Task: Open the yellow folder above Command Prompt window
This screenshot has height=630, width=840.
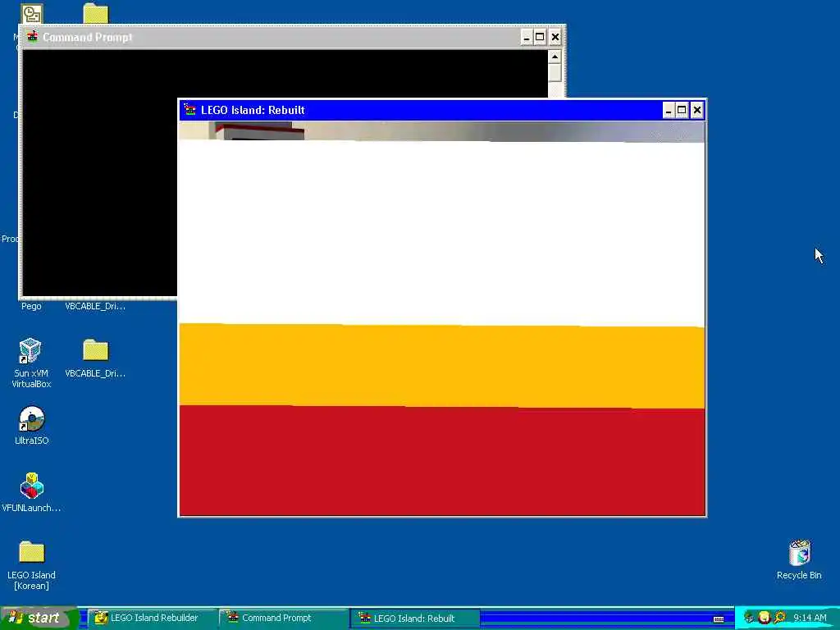Action: tap(96, 14)
